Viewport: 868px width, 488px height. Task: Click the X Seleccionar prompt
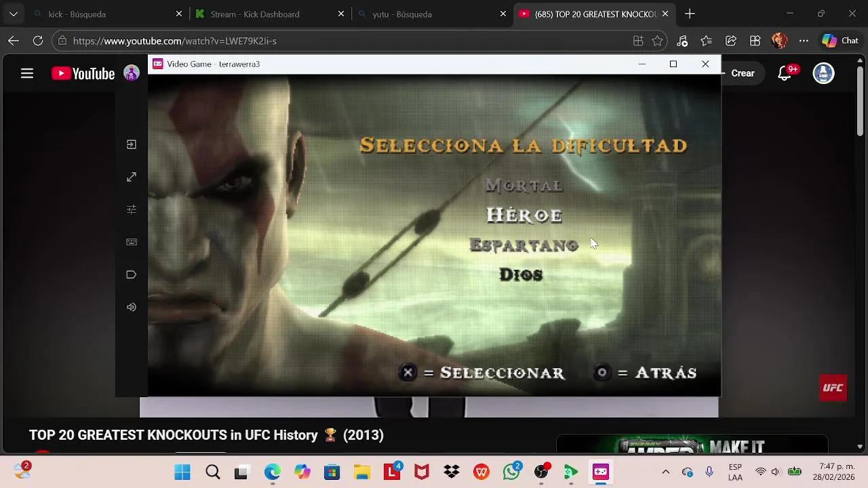[482, 373]
